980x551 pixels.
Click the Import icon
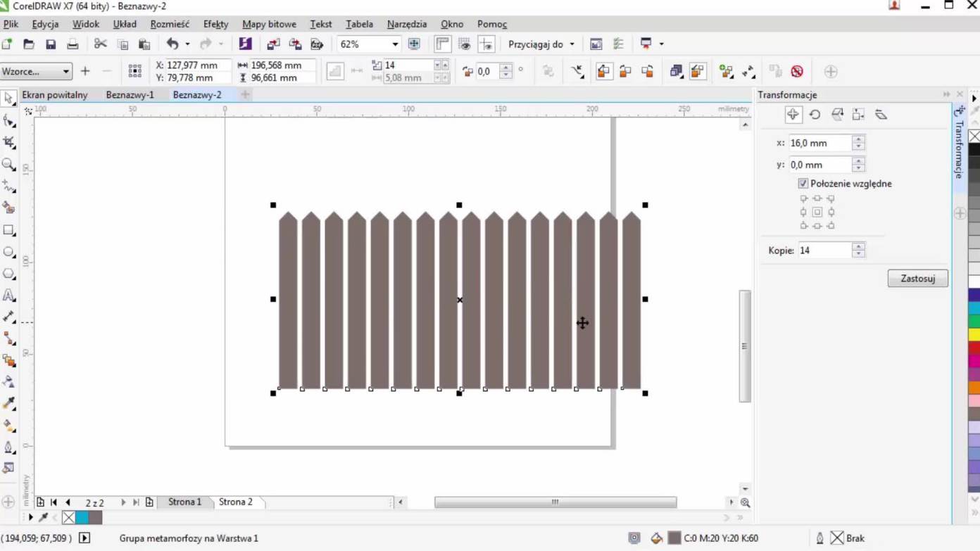[273, 44]
